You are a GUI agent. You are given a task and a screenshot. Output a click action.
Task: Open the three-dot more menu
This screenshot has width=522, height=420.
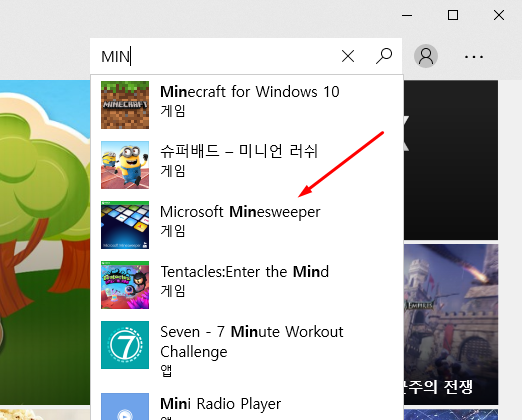point(474,57)
